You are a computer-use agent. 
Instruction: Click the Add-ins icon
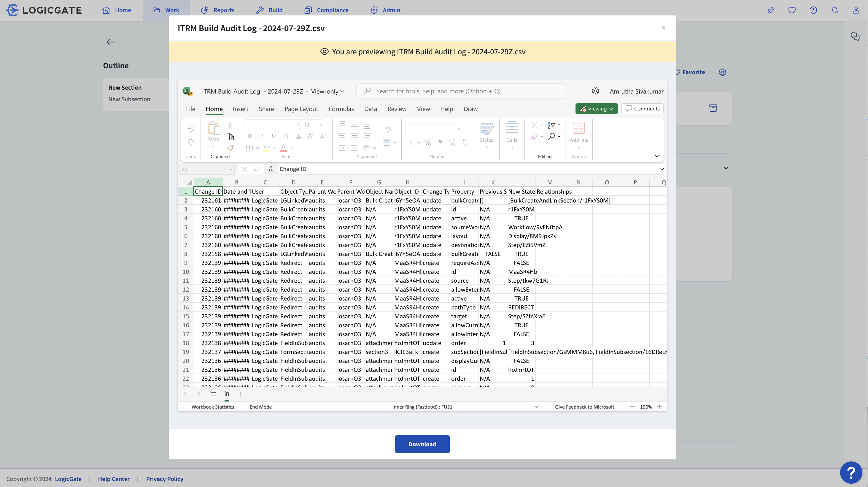578,128
